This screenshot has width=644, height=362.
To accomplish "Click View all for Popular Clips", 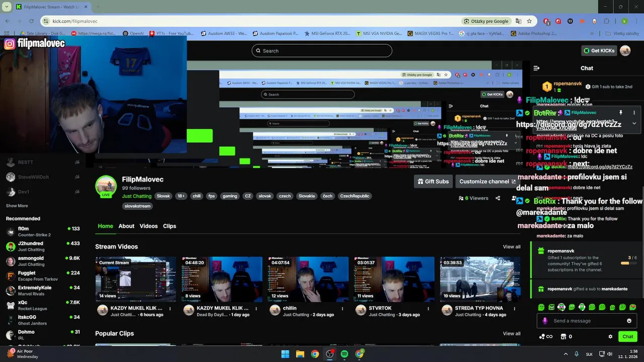I will point(512,333).
